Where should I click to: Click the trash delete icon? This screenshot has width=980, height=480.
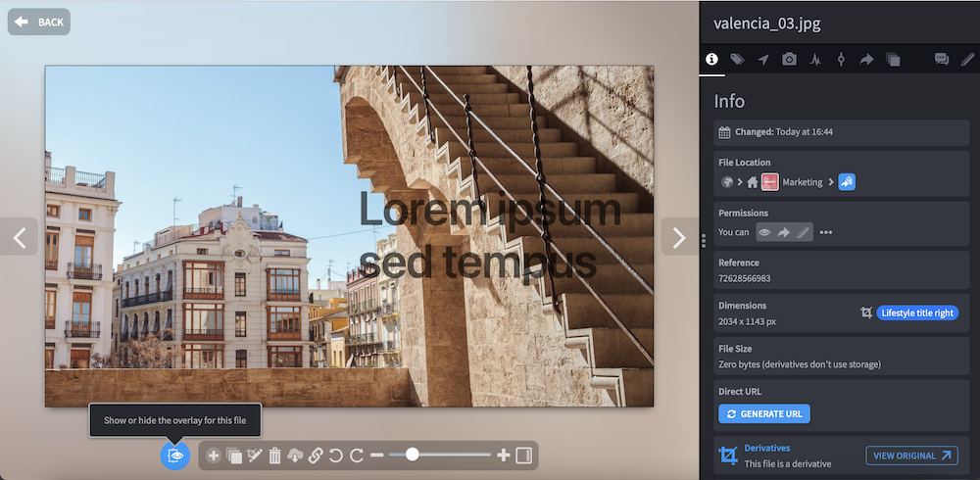(274, 456)
